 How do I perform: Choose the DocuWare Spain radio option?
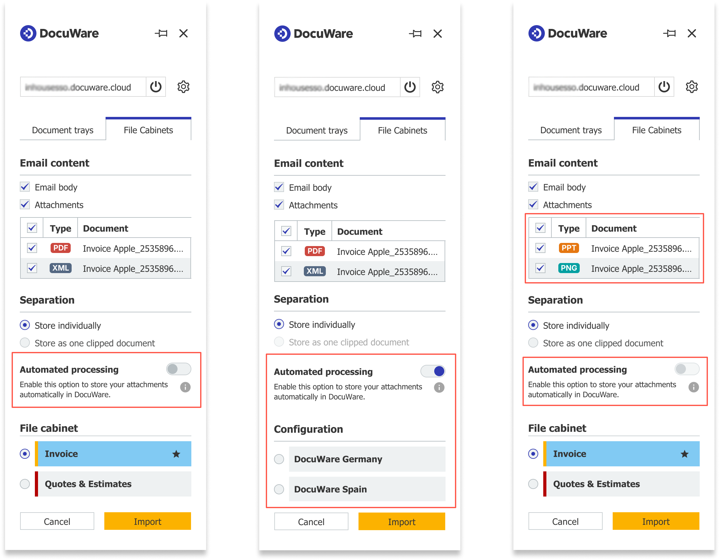pyautogui.click(x=279, y=489)
